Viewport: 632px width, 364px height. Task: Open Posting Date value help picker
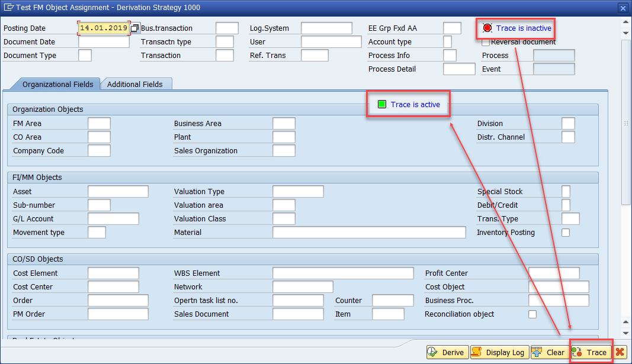click(135, 28)
